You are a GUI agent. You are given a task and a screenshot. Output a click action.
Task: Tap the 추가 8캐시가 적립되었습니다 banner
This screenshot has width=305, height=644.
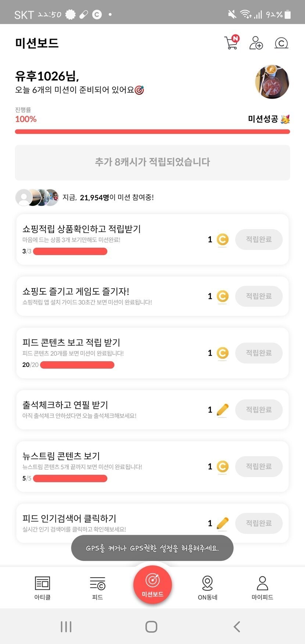pyautogui.click(x=152, y=162)
